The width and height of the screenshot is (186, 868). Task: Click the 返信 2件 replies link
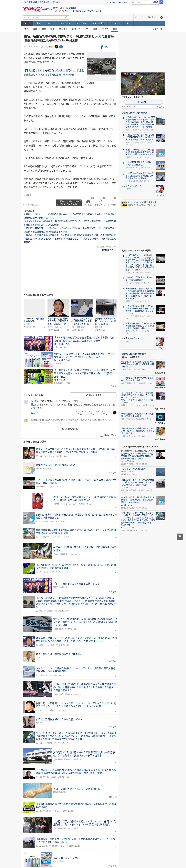pyautogui.click(x=34, y=412)
